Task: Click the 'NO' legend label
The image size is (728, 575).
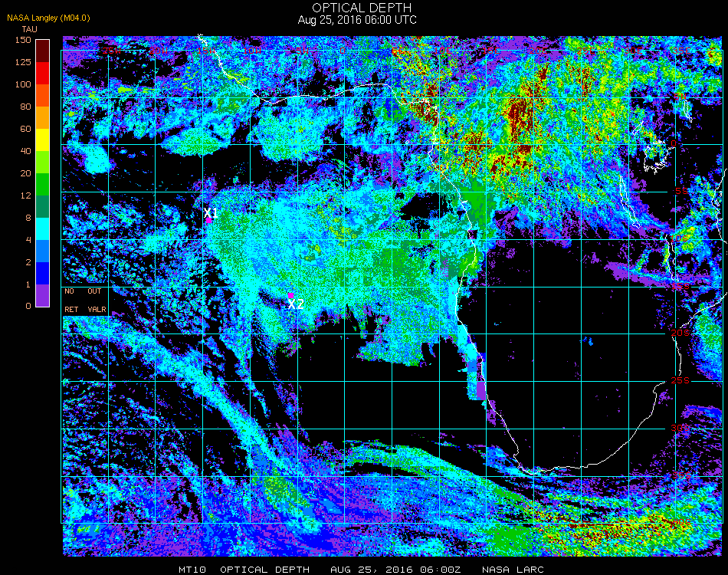Action: pyautogui.click(x=69, y=291)
